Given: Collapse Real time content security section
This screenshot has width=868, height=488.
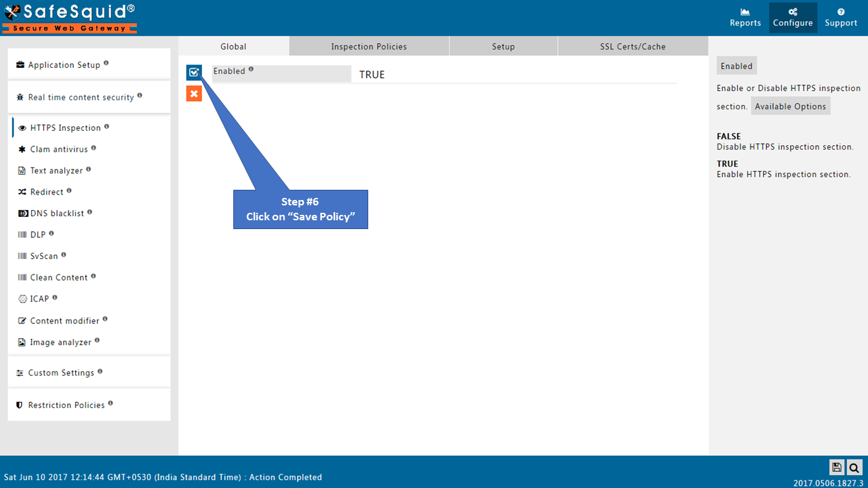Looking at the screenshot, I should [81, 98].
